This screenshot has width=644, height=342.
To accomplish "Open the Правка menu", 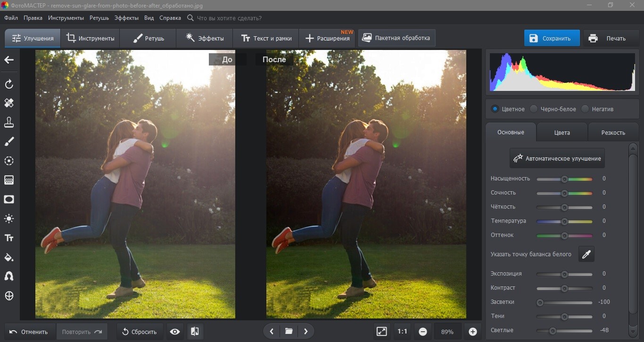I will [x=33, y=18].
